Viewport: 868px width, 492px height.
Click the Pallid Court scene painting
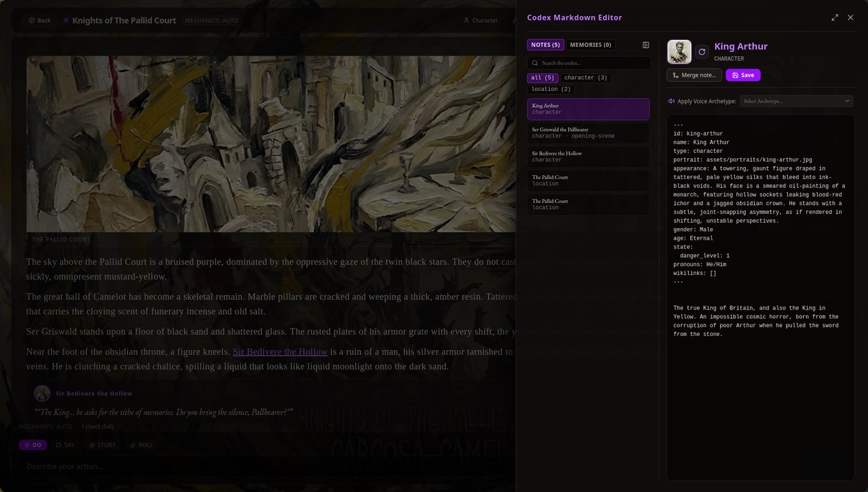pyautogui.click(x=271, y=144)
